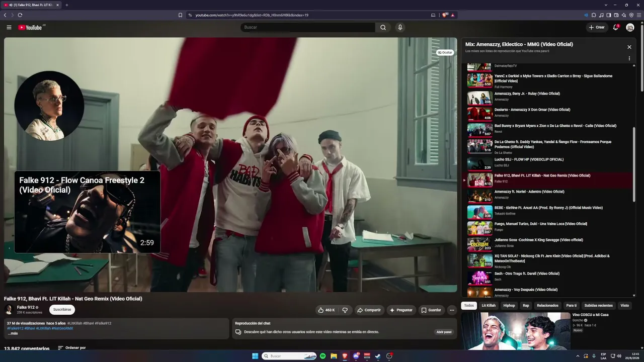Open the account avatar menu
644x362 pixels.
click(630, 27)
